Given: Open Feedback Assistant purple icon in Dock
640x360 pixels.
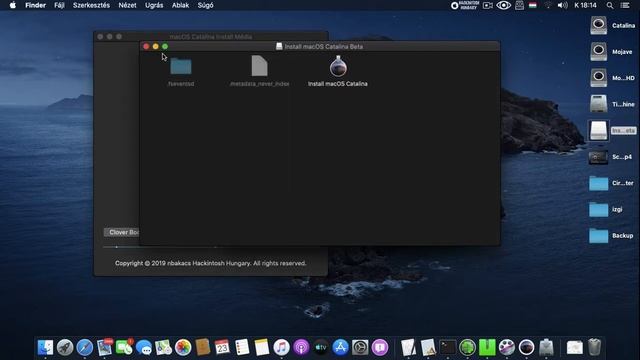Looking at the screenshot, I should (x=380, y=347).
